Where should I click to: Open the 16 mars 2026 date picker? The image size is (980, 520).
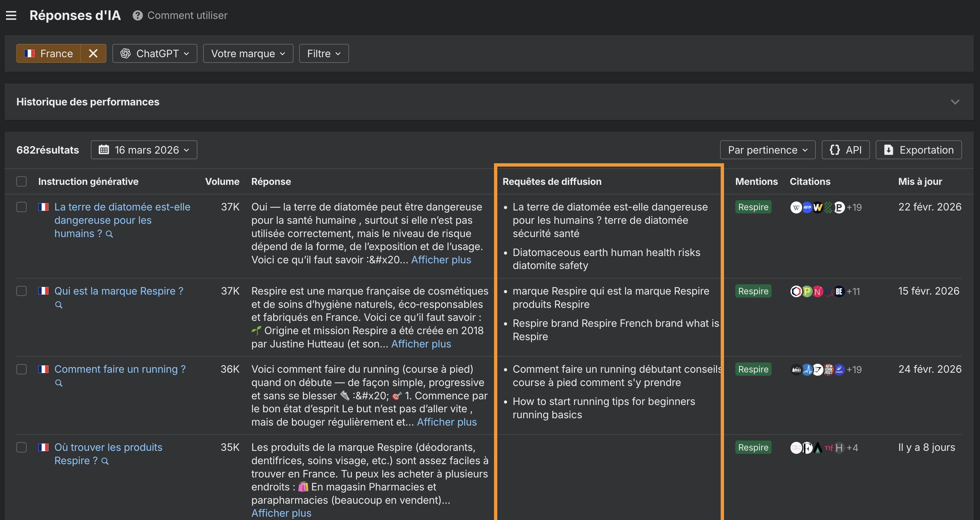(144, 150)
